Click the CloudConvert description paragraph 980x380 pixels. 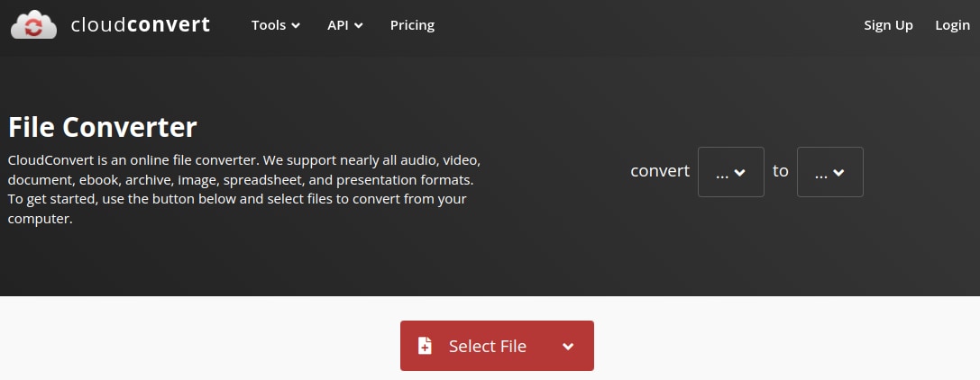[x=243, y=189]
